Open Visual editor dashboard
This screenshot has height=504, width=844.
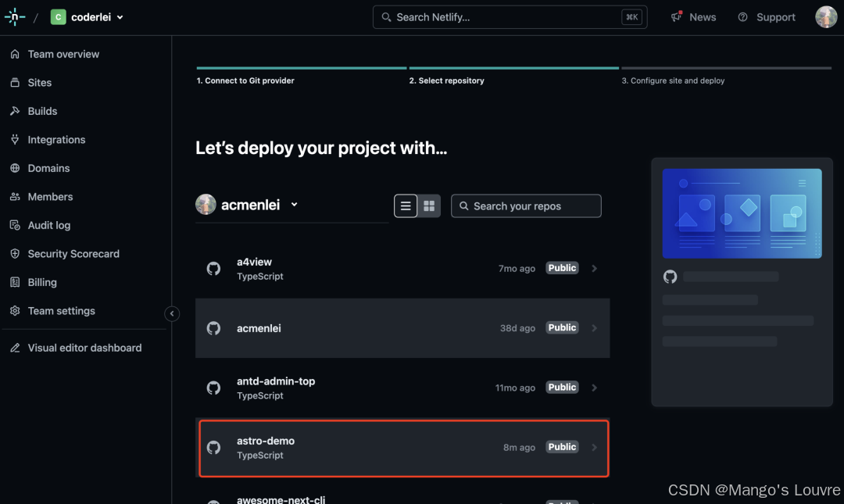[85, 348]
